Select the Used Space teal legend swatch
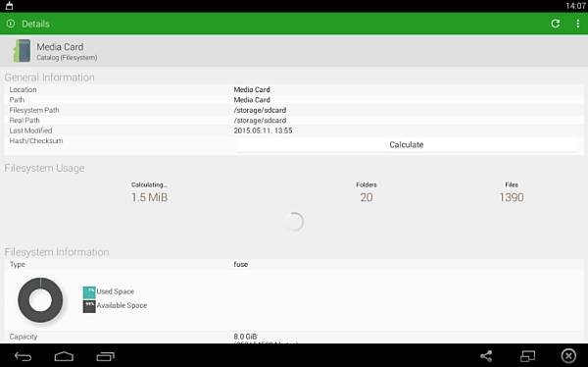Screen dimensions: 588x367 click(89, 292)
